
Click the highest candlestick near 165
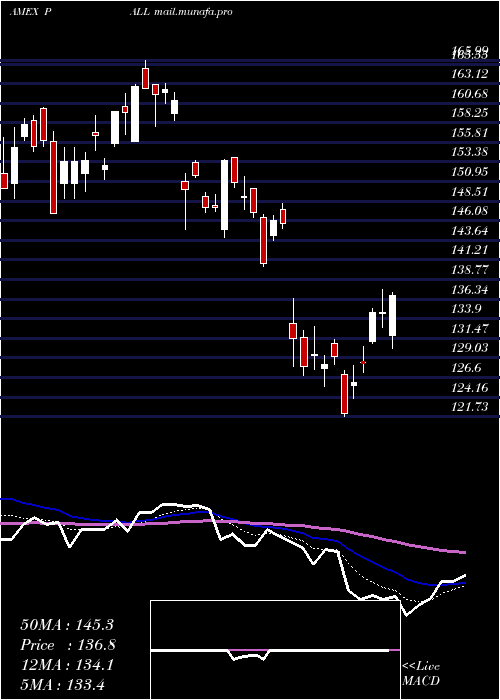(146, 75)
